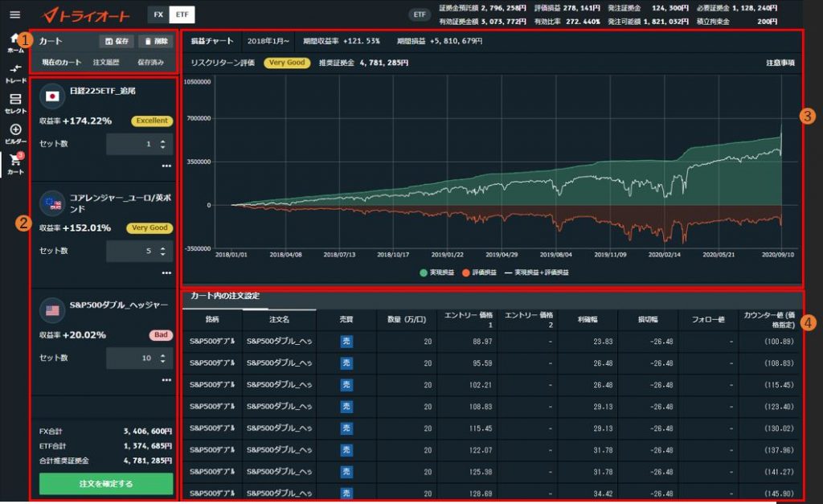823x504 pixels.
Task: Click the US flag icon of S&P500ダブル_ヘッジャー
Action: point(52,310)
